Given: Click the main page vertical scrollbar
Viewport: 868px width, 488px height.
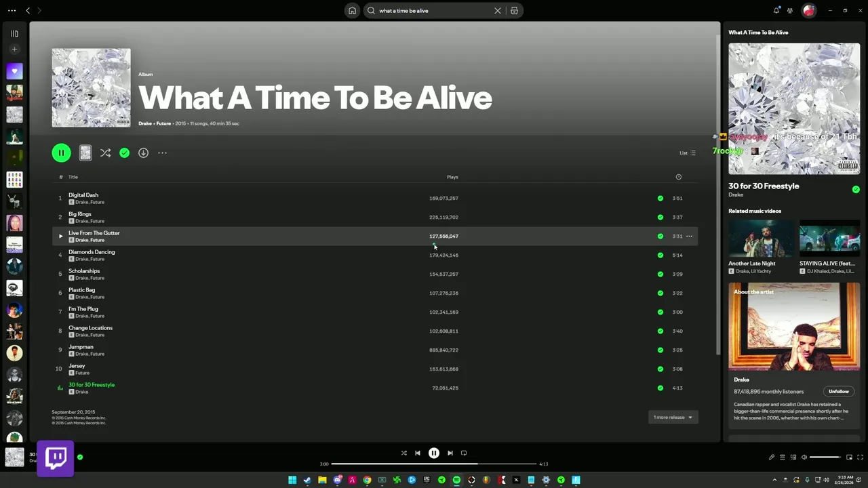Looking at the screenshot, I should click(718, 193).
